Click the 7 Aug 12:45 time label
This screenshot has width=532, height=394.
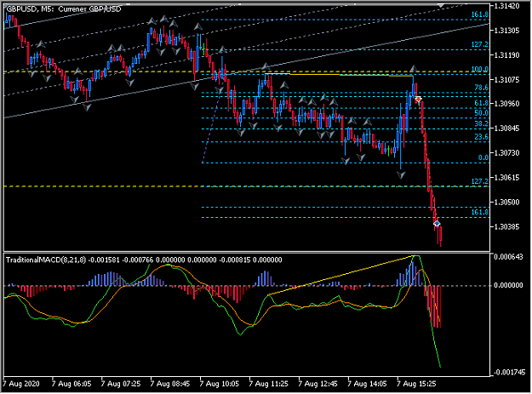317,384
